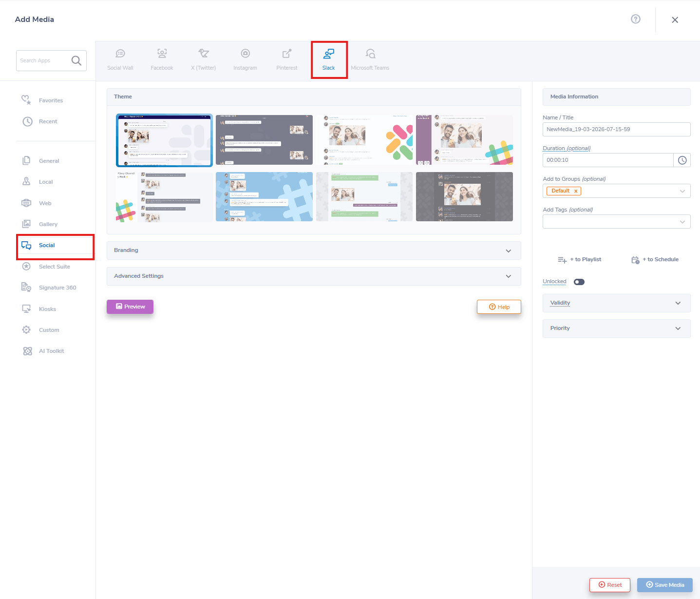
Task: Click the Preview button
Action: point(130,307)
